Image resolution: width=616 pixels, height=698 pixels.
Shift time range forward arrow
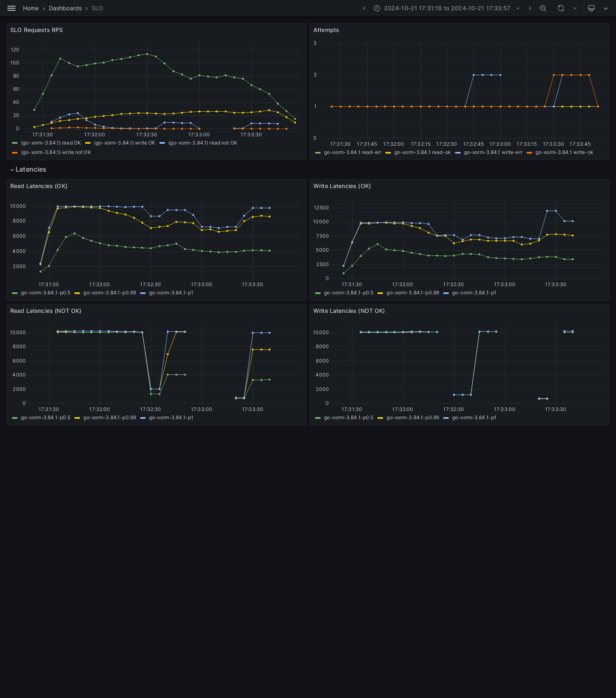tap(530, 8)
